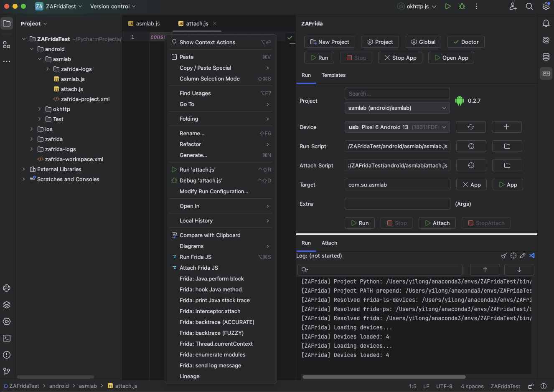Viewport: 554px width, 392px height.
Task: Open the Device dropdown Pixel 6
Action: pos(397,127)
